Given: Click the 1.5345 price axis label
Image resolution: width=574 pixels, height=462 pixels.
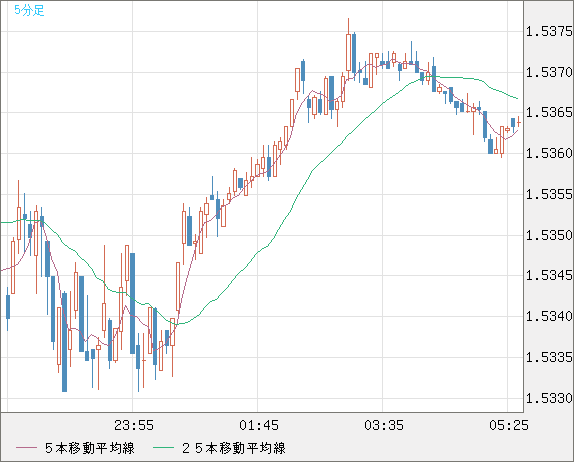Looking at the screenshot, I should click(x=549, y=275).
